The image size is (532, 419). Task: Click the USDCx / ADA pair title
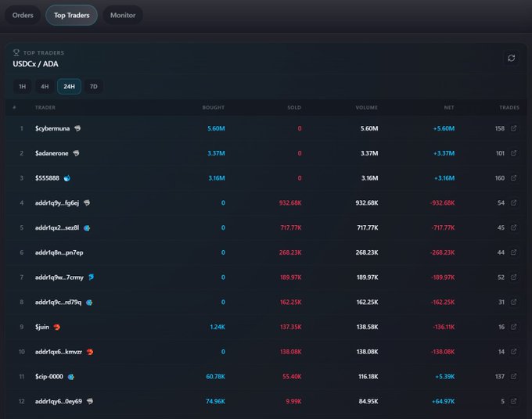[35, 64]
